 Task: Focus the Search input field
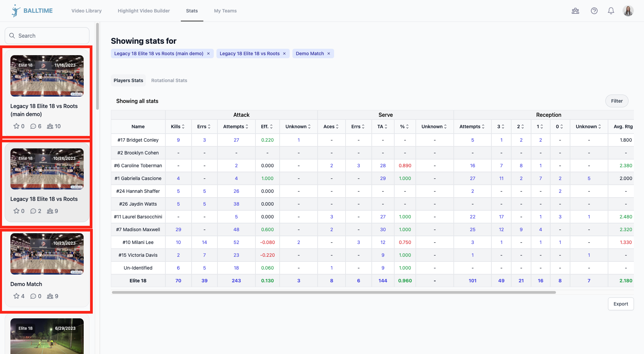(x=47, y=36)
